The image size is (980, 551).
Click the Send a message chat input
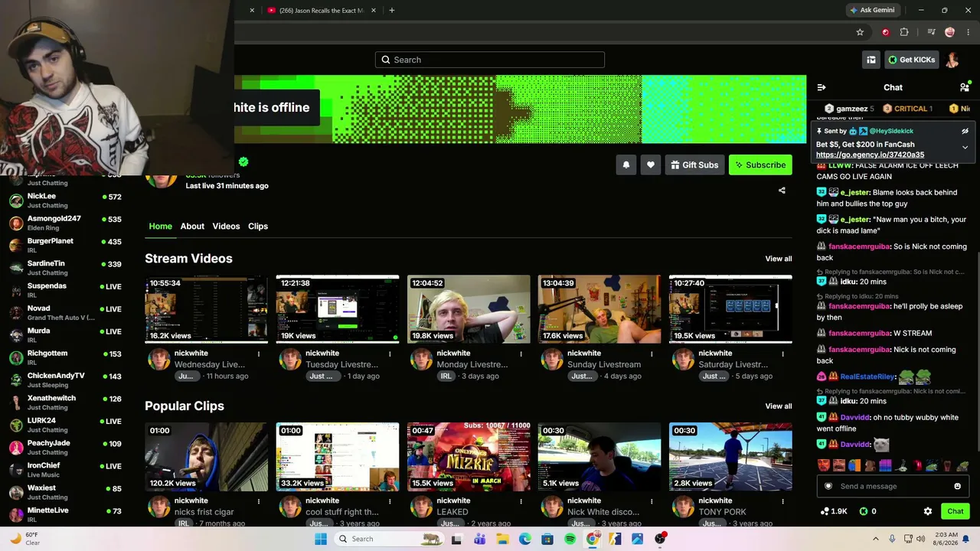pyautogui.click(x=892, y=486)
